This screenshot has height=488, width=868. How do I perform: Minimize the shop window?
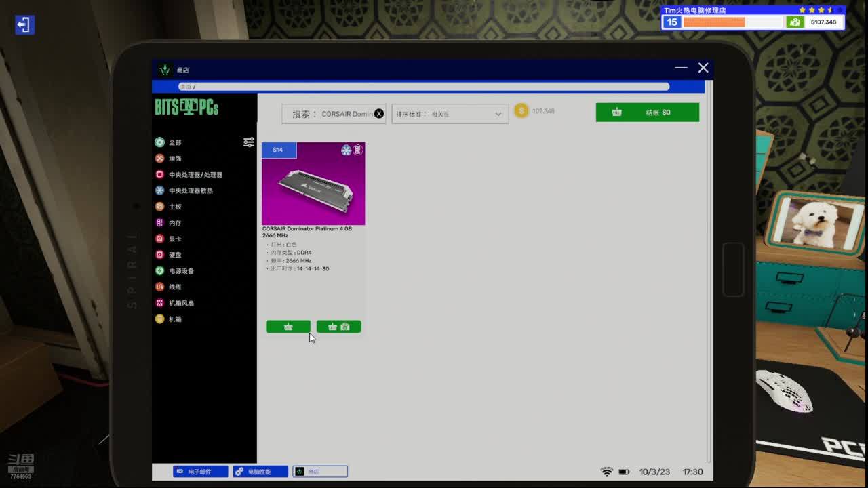point(681,68)
